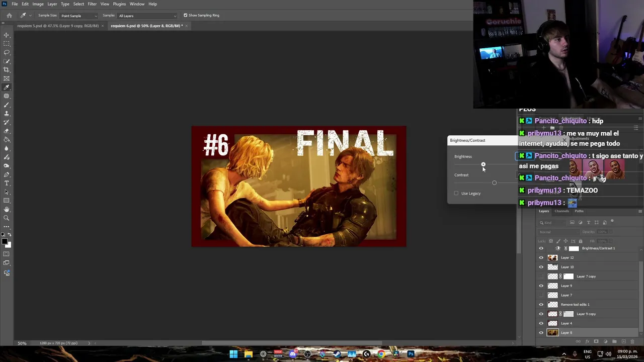Enable the Use Legacy checkbox

(x=456, y=193)
